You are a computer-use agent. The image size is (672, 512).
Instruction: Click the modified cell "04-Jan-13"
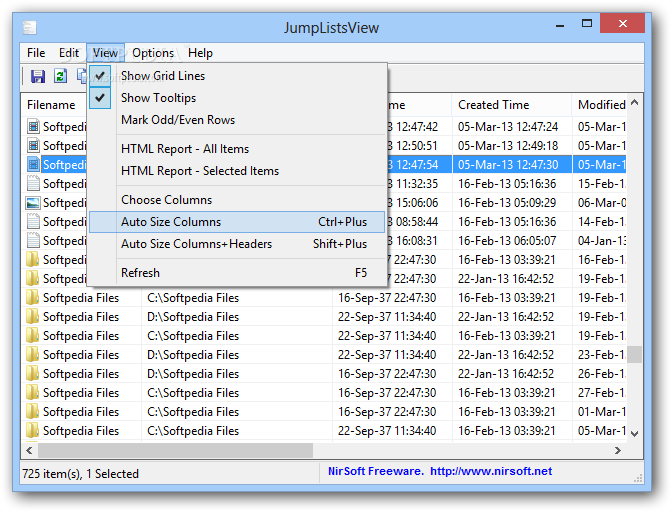(602, 241)
